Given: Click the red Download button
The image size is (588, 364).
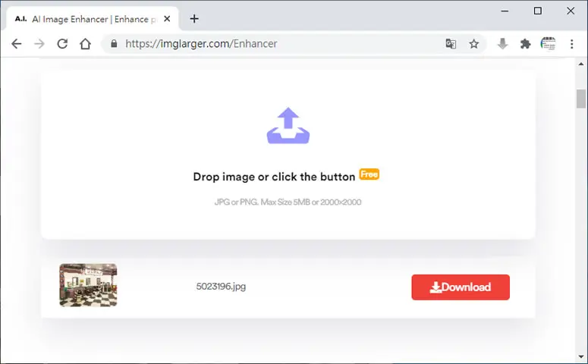Looking at the screenshot, I should pyautogui.click(x=461, y=287).
